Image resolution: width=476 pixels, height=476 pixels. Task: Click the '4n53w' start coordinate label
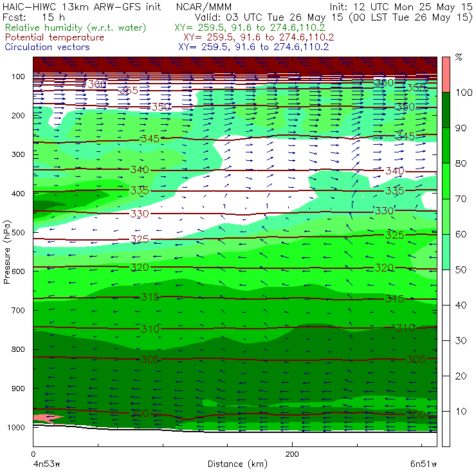(x=47, y=464)
